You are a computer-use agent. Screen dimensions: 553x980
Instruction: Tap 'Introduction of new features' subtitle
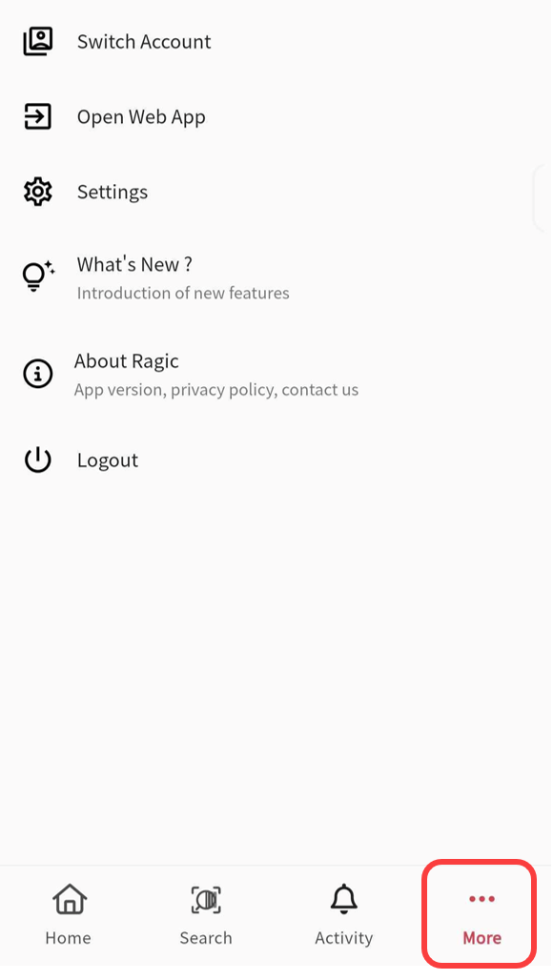click(183, 293)
